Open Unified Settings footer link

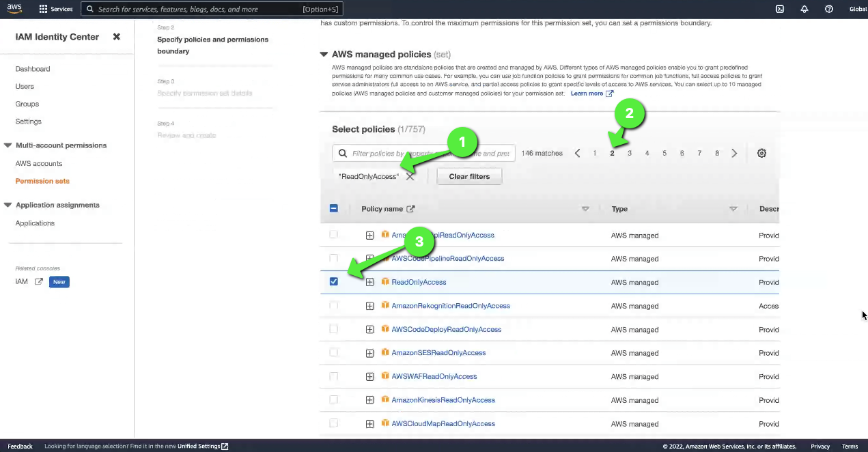click(203, 447)
